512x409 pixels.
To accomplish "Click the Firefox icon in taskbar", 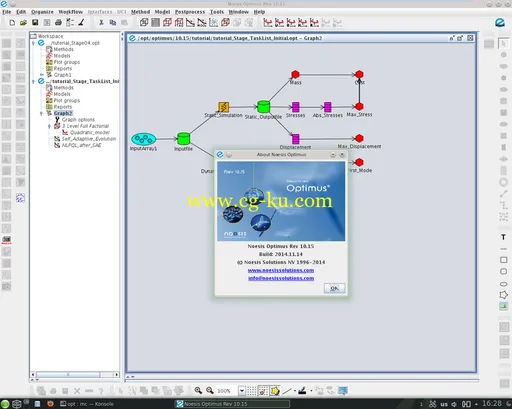I will (x=50, y=404).
